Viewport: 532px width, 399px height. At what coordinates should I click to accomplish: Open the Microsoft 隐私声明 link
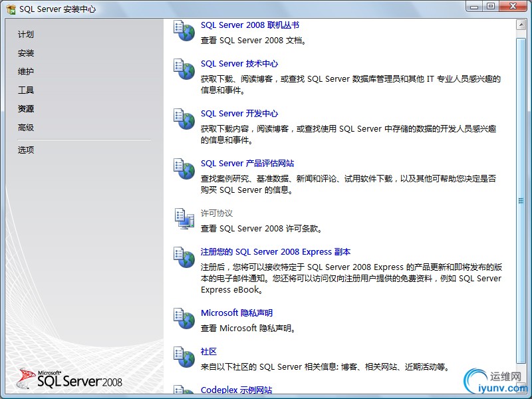[237, 313]
